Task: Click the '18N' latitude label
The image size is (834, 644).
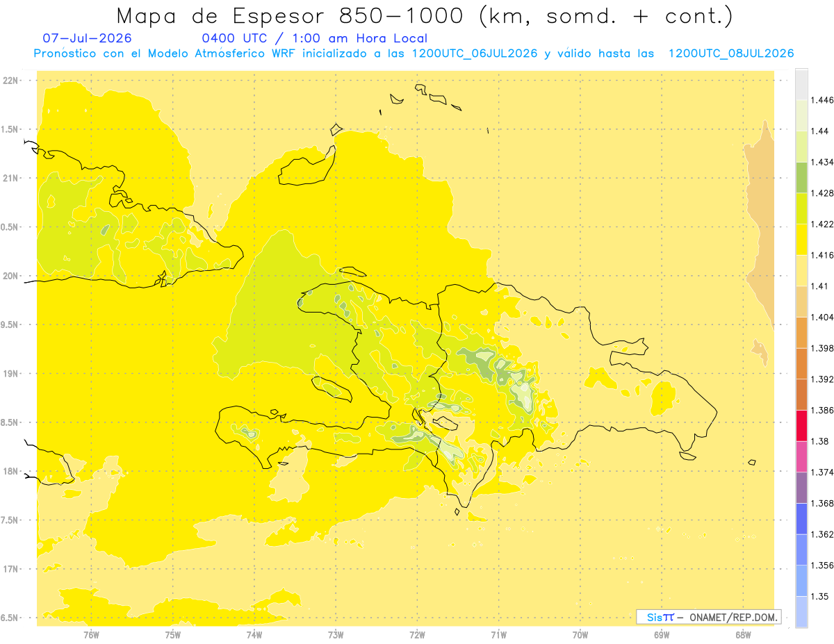Action: (x=12, y=471)
